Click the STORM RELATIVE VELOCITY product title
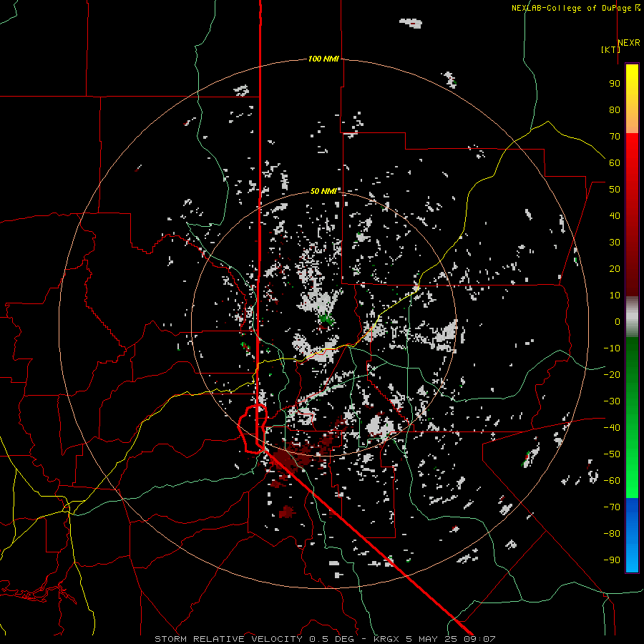This screenshot has width=644, height=644. (x=228, y=639)
